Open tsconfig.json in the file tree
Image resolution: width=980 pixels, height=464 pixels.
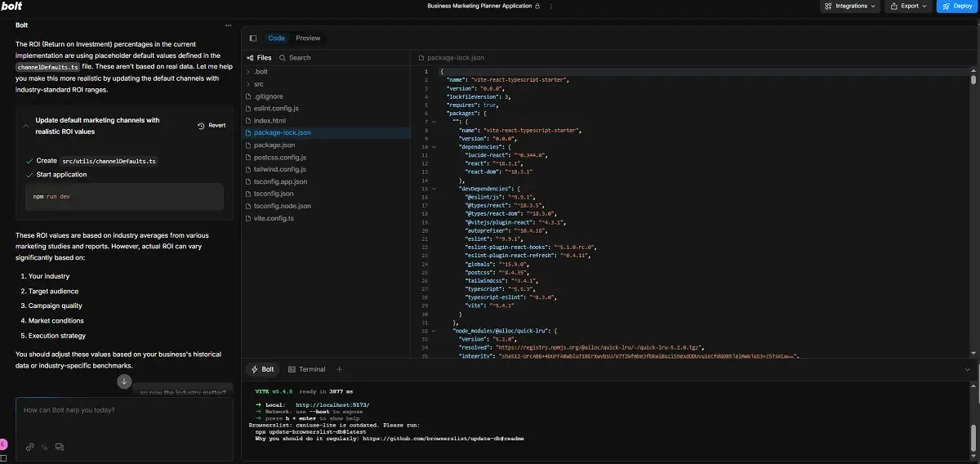[327, 194]
